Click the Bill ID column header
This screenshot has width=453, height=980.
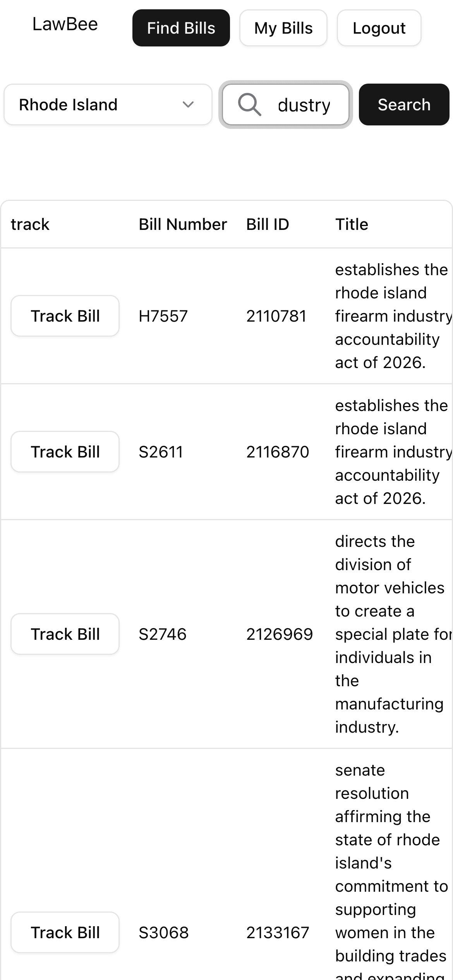[268, 224]
